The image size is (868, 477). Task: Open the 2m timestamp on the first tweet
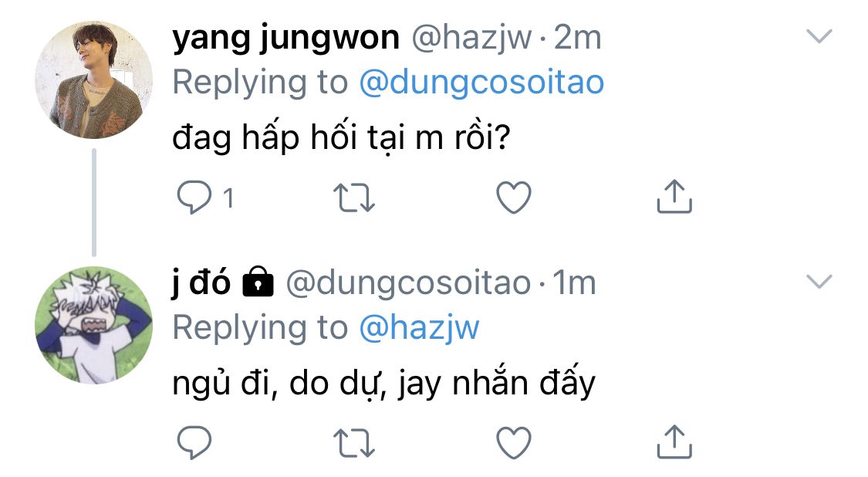click(577, 37)
